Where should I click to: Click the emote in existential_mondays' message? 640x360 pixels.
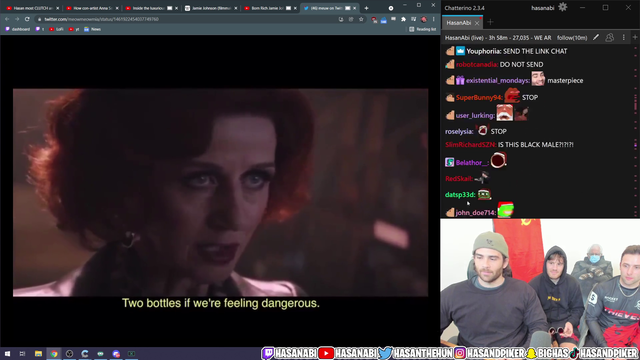pos(538,78)
